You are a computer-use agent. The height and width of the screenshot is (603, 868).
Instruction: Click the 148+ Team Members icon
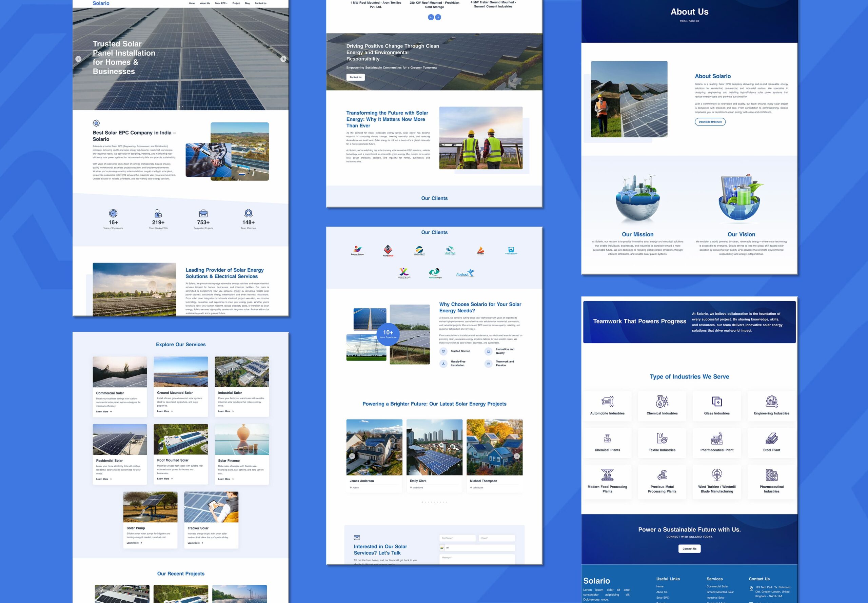click(249, 213)
